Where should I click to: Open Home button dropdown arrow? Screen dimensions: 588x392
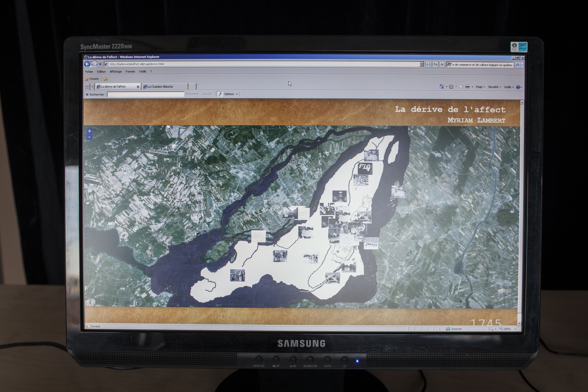[447, 87]
